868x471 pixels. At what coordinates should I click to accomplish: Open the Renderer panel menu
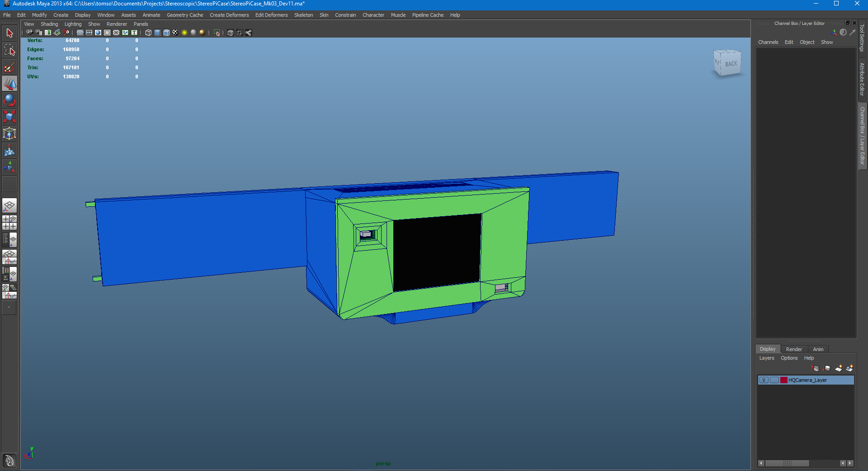coord(117,24)
